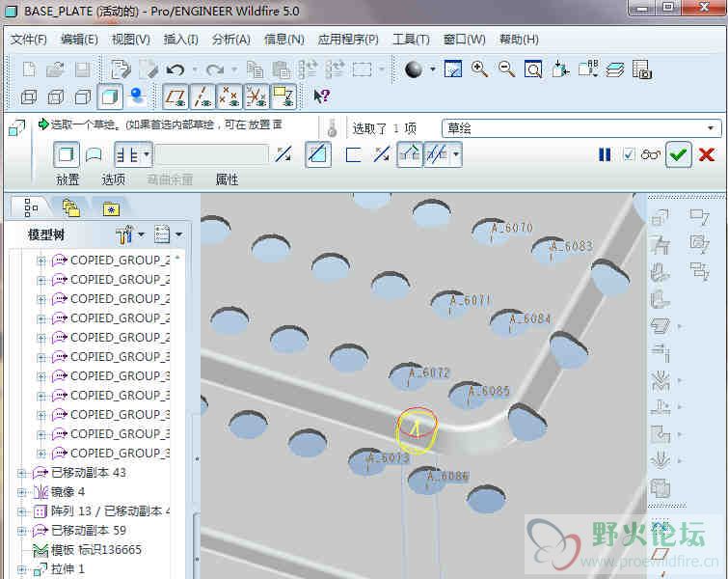Toggle the remove material option in dashboard
Viewport: 728px width, 579px height.
(318, 154)
